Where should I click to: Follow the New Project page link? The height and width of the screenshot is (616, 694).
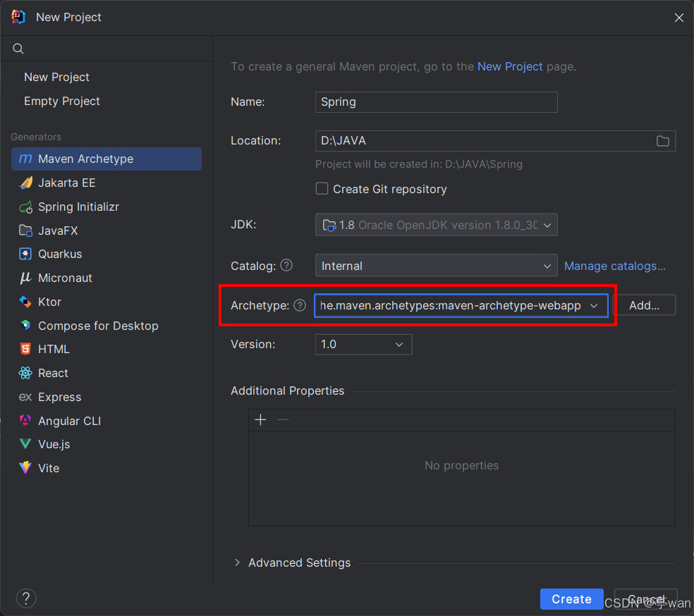[510, 66]
